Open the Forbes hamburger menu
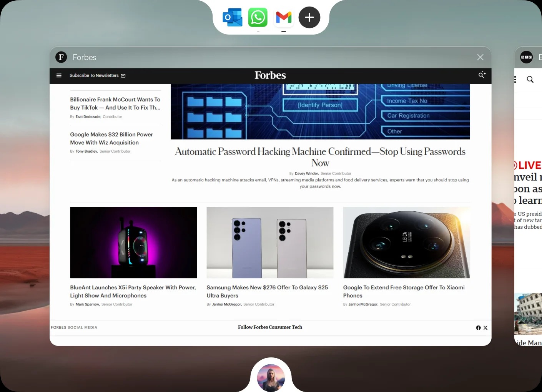Image resolution: width=542 pixels, height=392 pixels. point(59,76)
